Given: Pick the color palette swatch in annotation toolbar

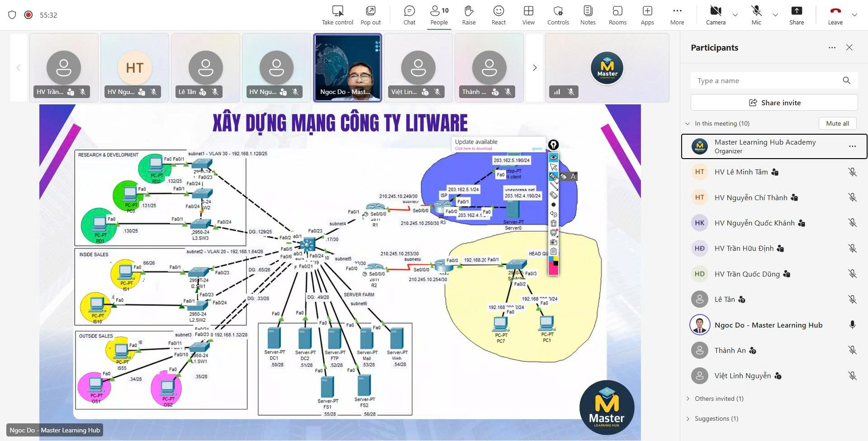Looking at the screenshot, I should (x=553, y=266).
